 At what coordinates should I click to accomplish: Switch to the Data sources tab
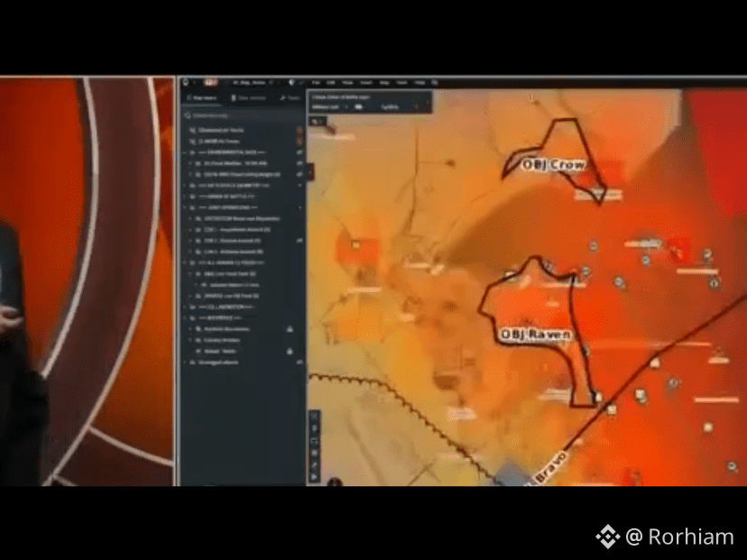coord(248,97)
